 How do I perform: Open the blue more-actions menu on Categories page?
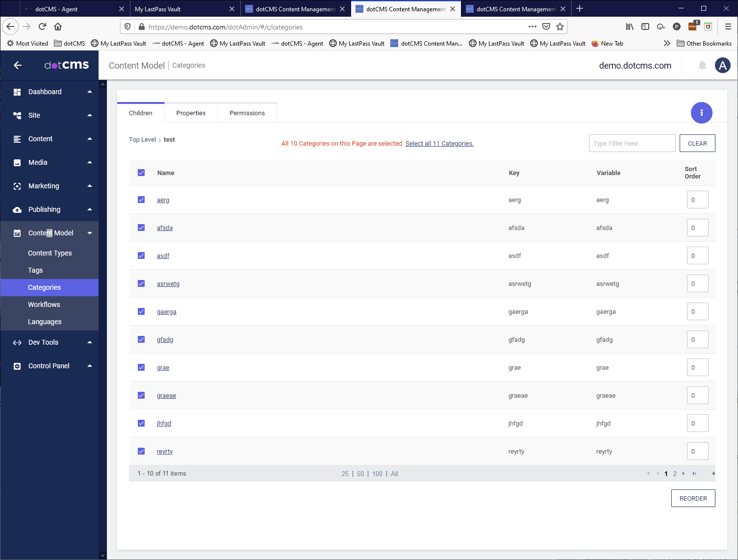702,113
